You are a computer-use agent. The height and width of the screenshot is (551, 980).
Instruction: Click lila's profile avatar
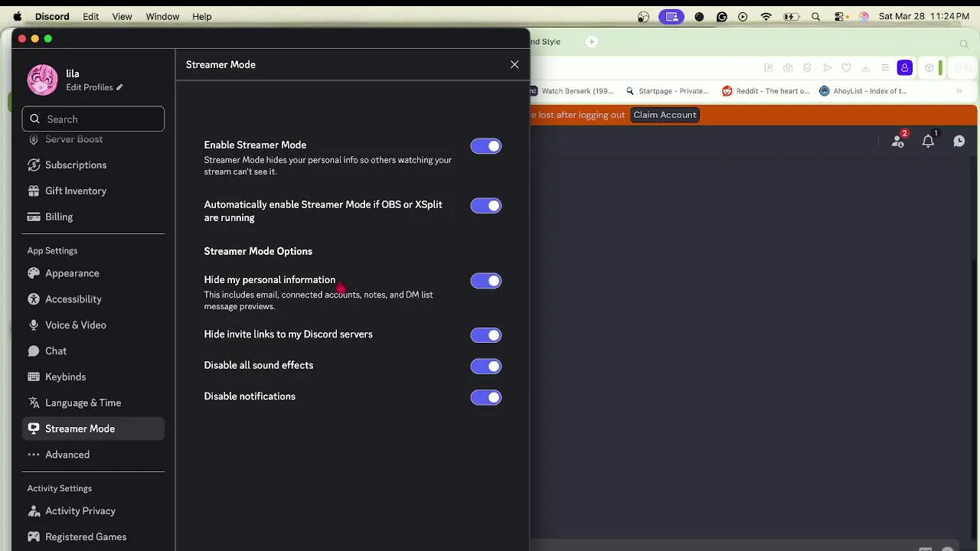click(x=42, y=80)
